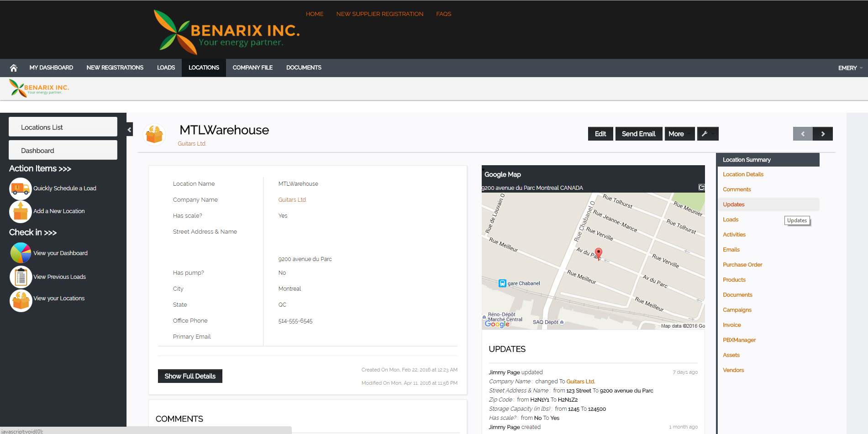
Task: Click the Send Email button
Action: 639,134
